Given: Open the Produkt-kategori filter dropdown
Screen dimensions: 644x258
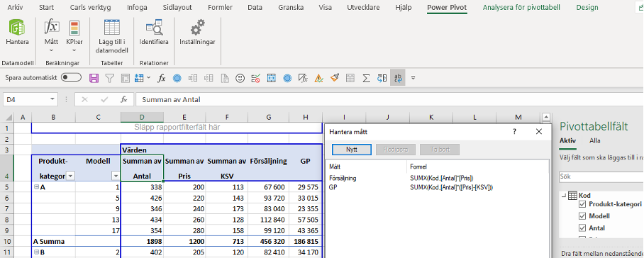Looking at the screenshot, I should pyautogui.click(x=71, y=176).
